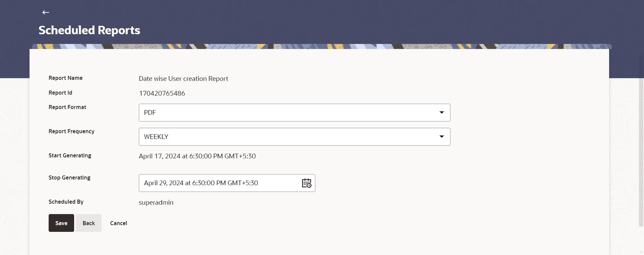644x255 pixels.
Task: Click the Report Format label
Action: [67, 107]
